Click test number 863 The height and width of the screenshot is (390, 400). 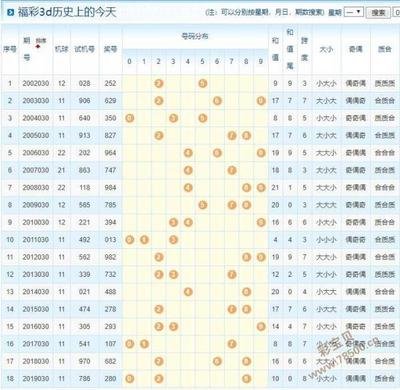click(84, 170)
